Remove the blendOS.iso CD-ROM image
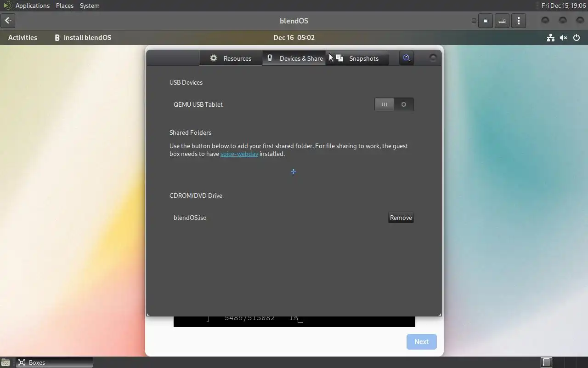The height and width of the screenshot is (368, 588). pyautogui.click(x=401, y=218)
